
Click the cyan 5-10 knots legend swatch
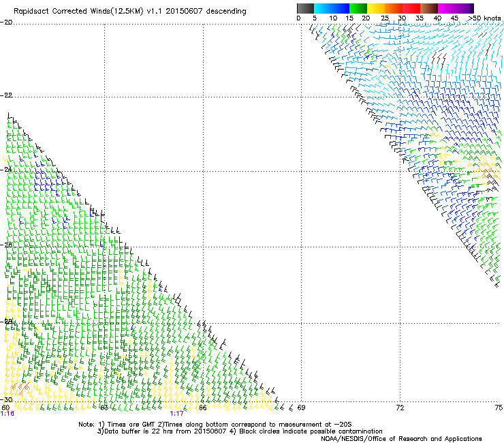(323, 8)
